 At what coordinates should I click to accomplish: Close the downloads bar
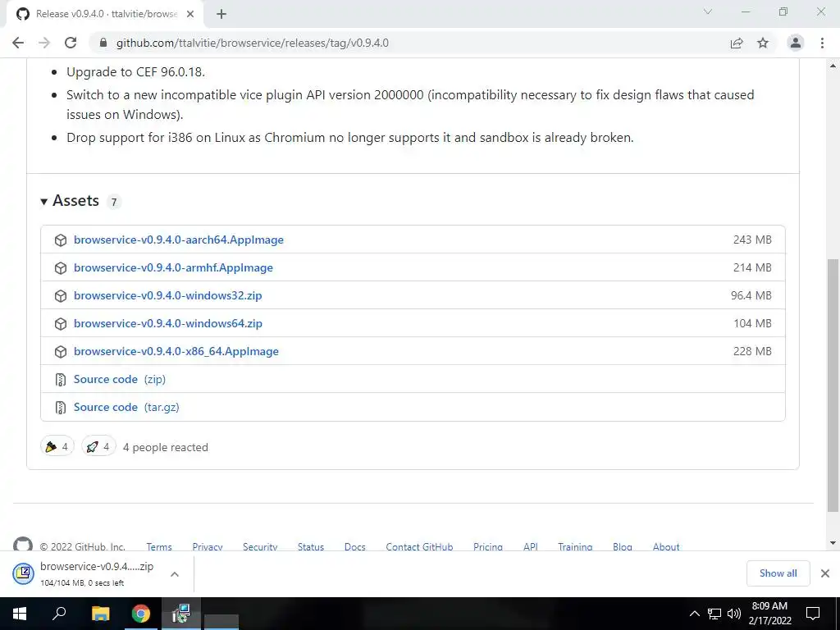pyautogui.click(x=825, y=573)
